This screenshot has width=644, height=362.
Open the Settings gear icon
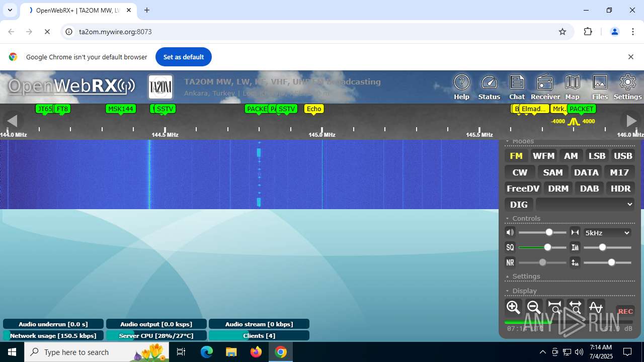tap(627, 87)
